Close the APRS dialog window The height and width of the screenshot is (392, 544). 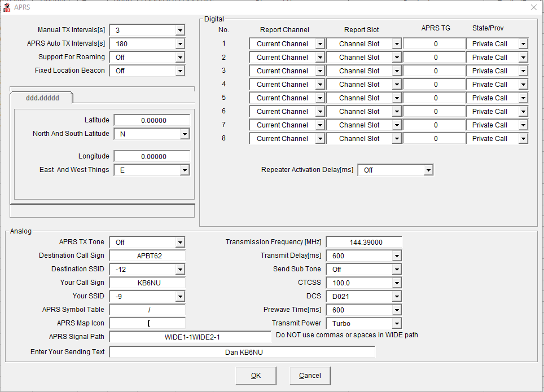(x=533, y=7)
